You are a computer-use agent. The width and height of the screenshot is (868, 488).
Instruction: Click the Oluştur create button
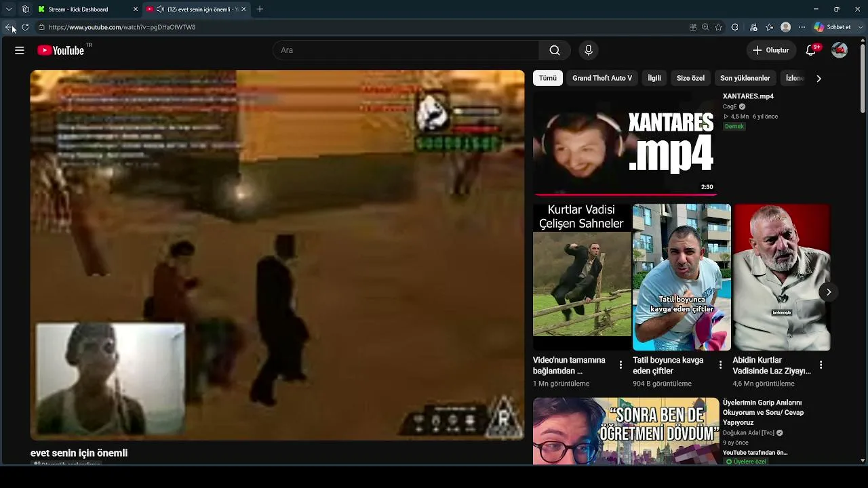click(x=771, y=50)
